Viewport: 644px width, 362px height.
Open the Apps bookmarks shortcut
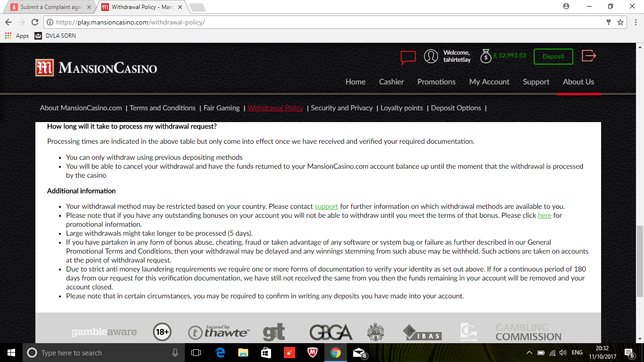[17, 36]
